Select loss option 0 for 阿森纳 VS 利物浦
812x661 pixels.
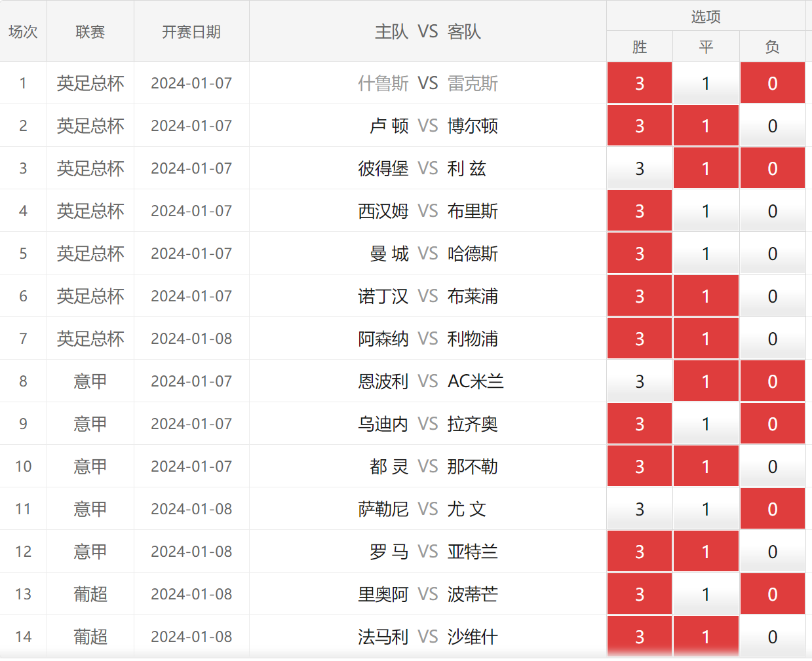click(x=773, y=339)
